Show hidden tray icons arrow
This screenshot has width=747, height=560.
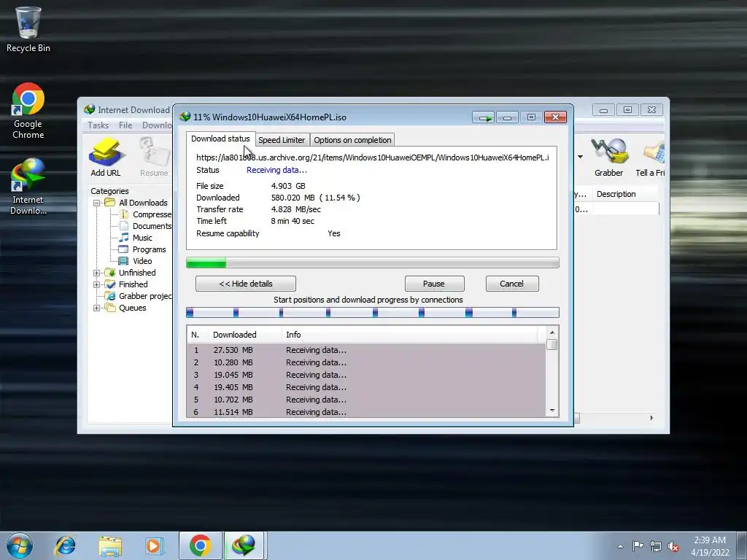coord(620,546)
